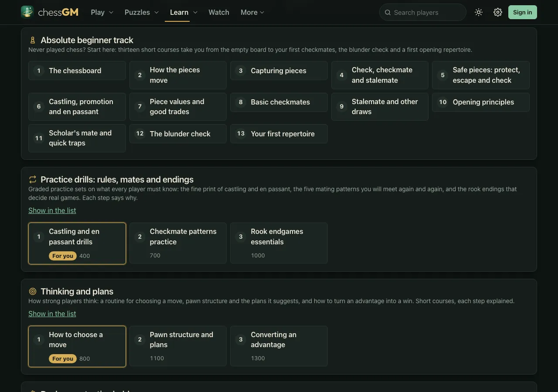Open Check, checkmate and stalemate course
The width and height of the screenshot is (558, 392).
pos(380,75)
